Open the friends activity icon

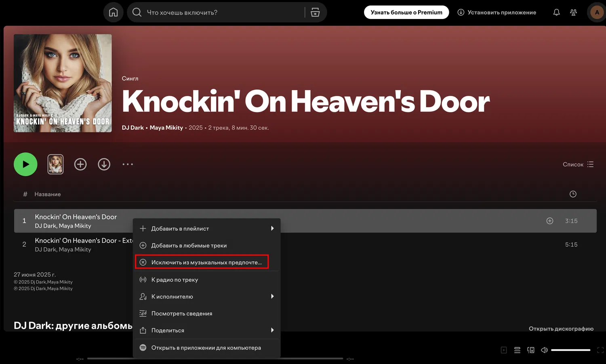click(573, 13)
